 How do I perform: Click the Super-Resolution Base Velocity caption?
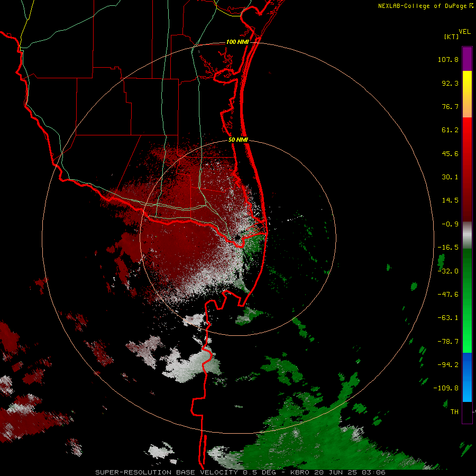[240, 472]
